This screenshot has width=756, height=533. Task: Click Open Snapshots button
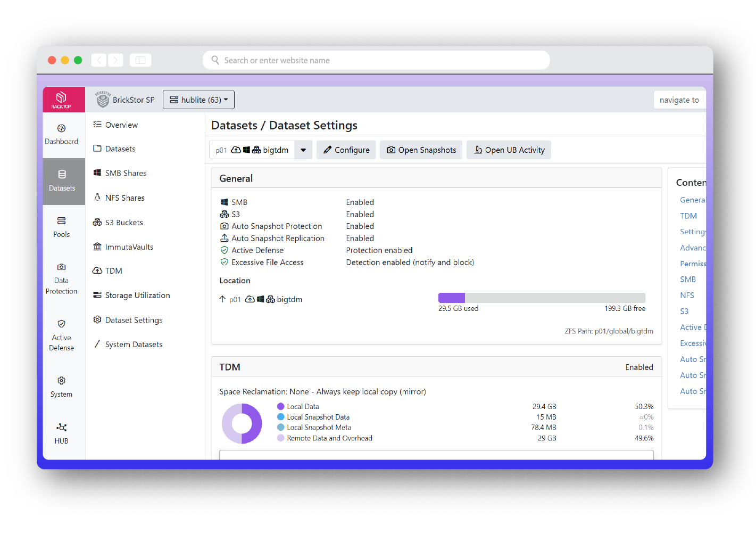(x=421, y=150)
